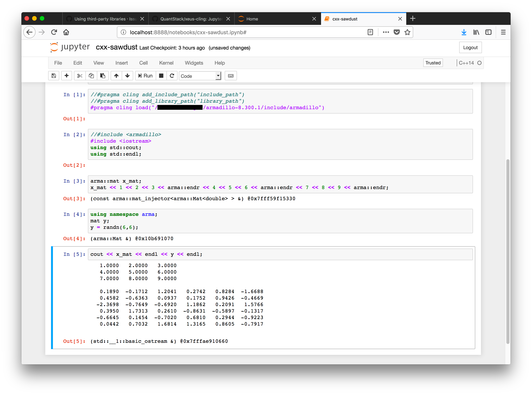532x395 pixels.
Task: Move selected cell down arrow
Action: (127, 76)
